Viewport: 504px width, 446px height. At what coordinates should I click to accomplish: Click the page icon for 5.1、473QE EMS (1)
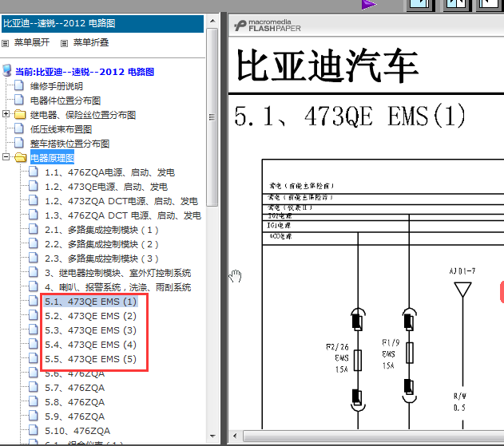point(34,301)
